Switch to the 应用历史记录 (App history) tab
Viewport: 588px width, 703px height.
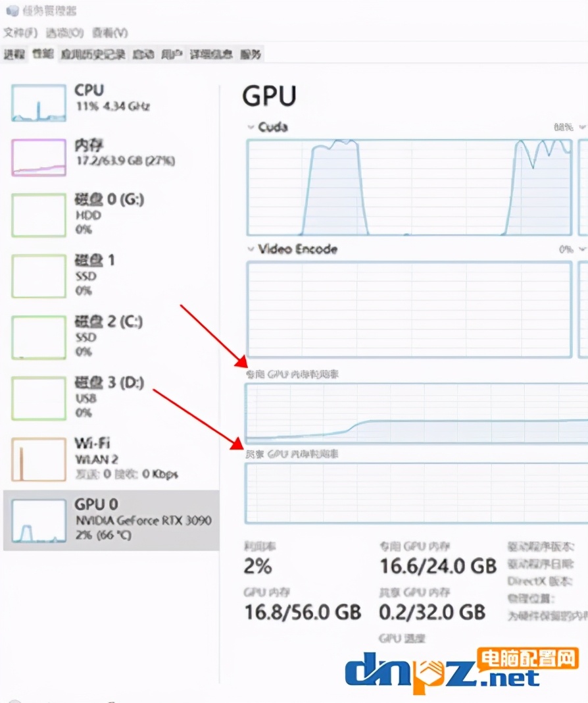click(93, 55)
